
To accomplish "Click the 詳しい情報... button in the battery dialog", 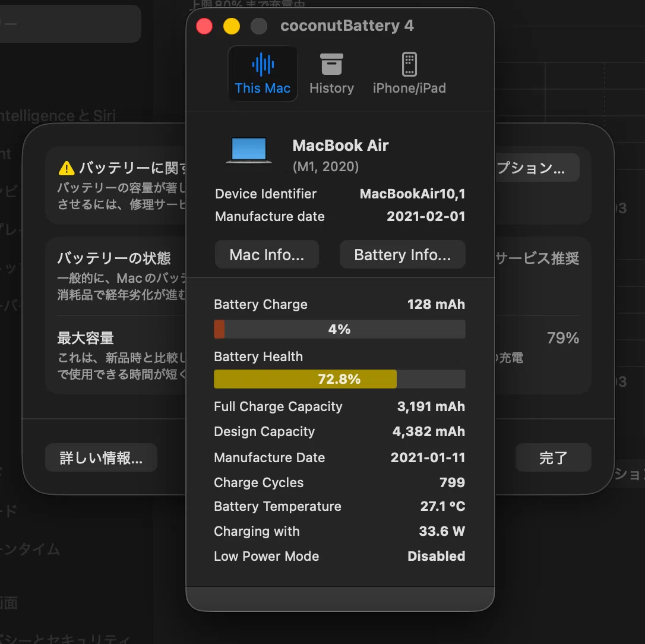I will pyautogui.click(x=101, y=457).
